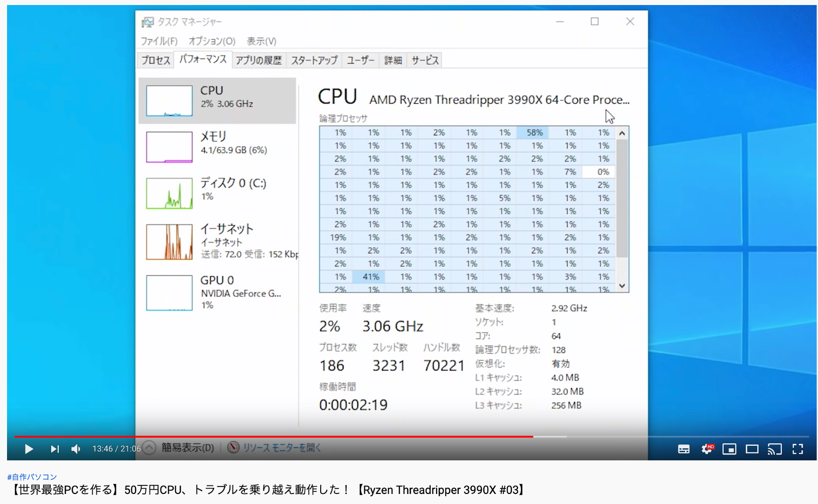
Task: Select the パフォーマンス tab
Action: 203,59
